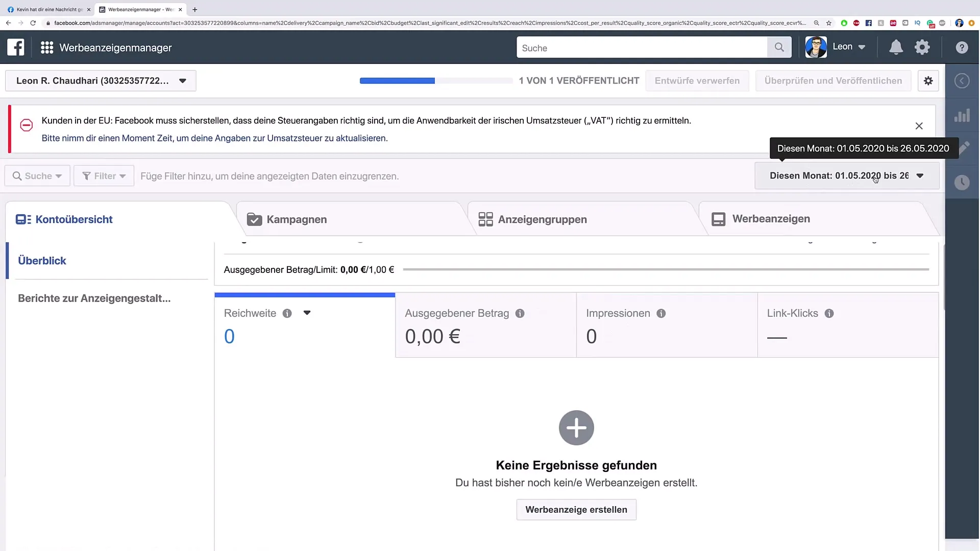The image size is (980, 551).
Task: Open Berichte zur Anzeigengestaltung menu item
Action: click(x=94, y=298)
